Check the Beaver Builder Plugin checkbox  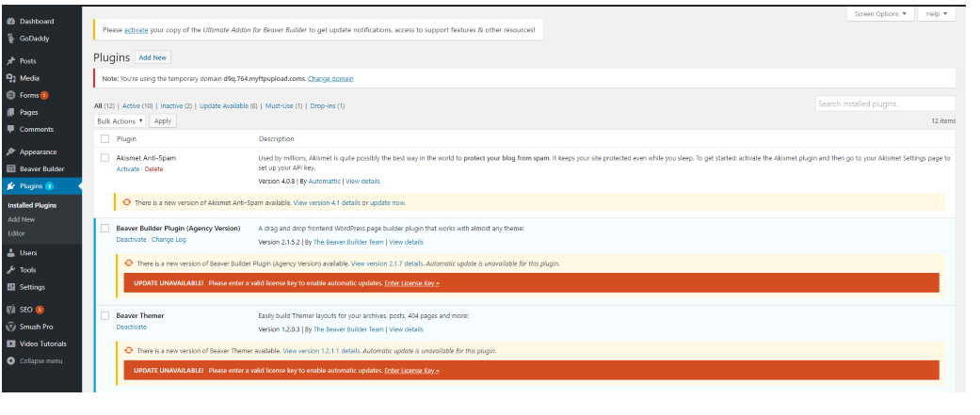pyautogui.click(x=105, y=228)
